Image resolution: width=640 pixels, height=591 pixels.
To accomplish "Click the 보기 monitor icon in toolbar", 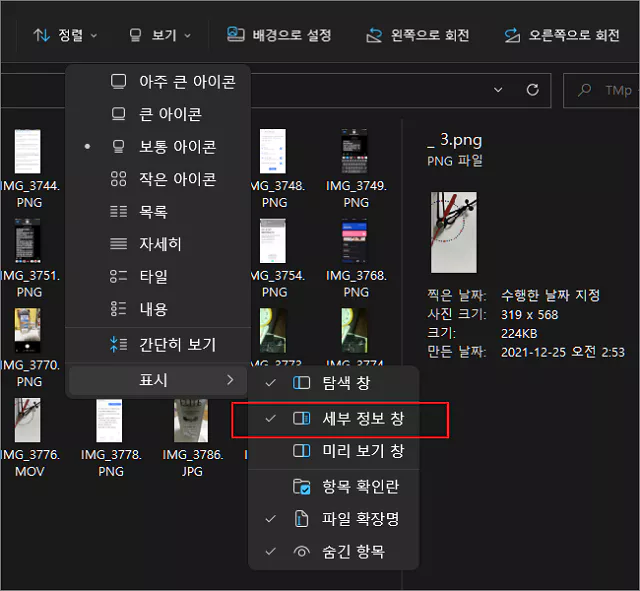I will [135, 35].
